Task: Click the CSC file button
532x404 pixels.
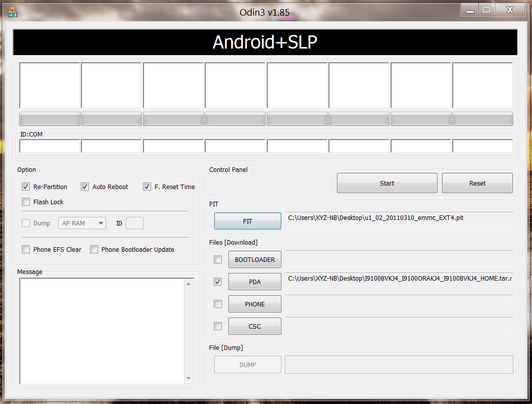Action: tap(255, 326)
